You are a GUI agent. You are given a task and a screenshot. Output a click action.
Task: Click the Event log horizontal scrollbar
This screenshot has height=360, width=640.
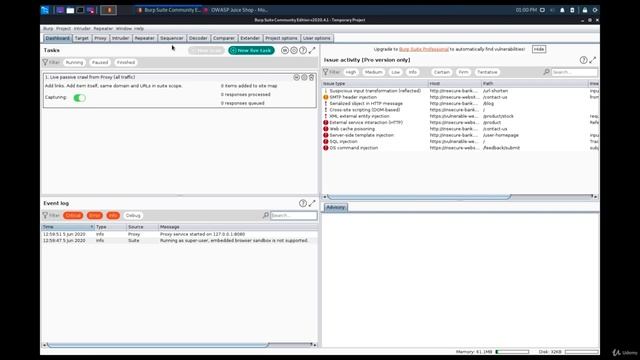click(x=158, y=345)
